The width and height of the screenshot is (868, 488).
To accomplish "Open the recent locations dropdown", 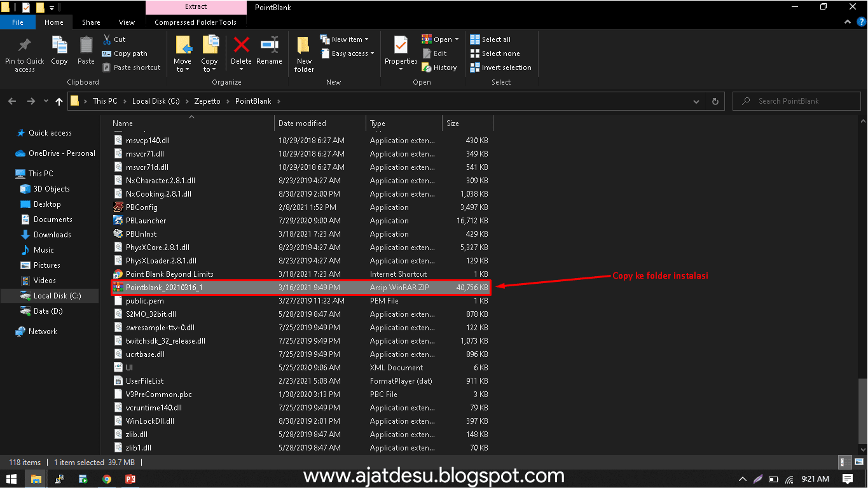I will pyautogui.click(x=46, y=101).
